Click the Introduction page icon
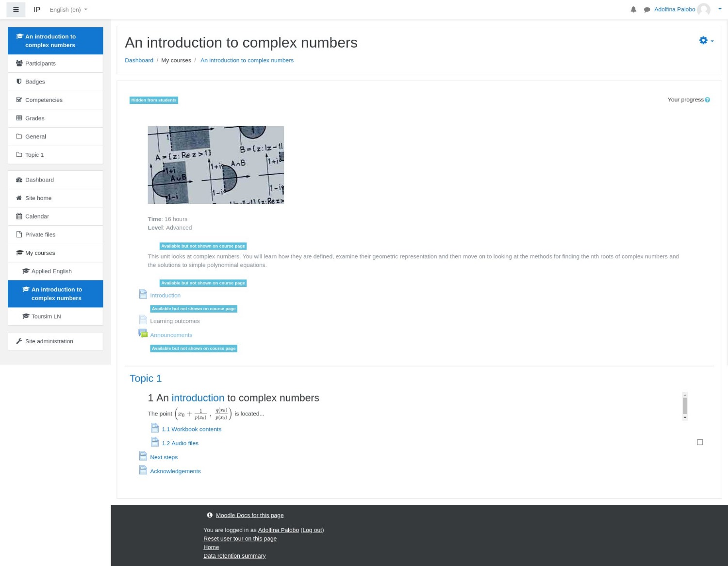This screenshot has height=566, width=728. 143,294
